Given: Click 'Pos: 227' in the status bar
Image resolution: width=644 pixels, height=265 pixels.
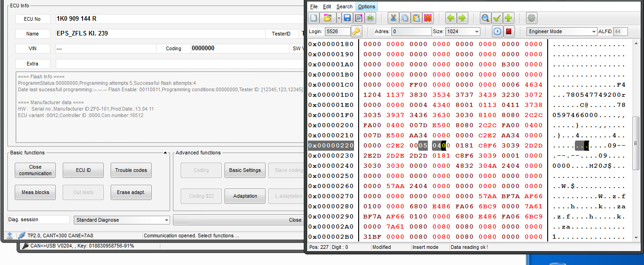Looking at the screenshot, I should tap(319, 247).
